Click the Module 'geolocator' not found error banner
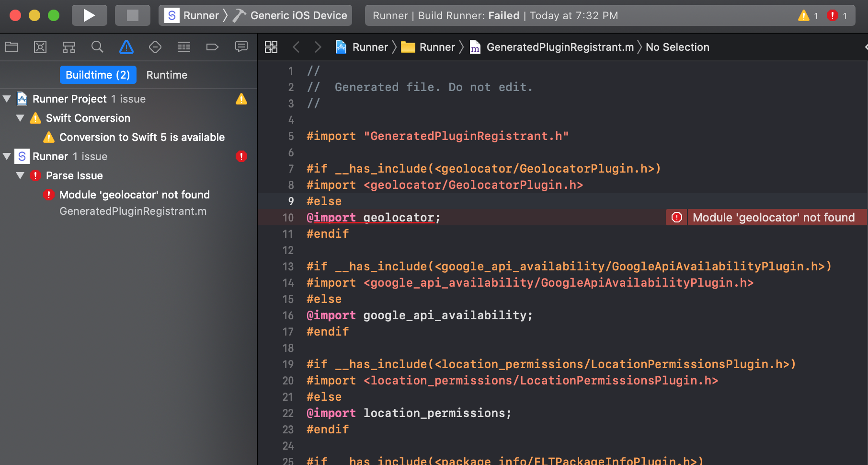 tap(773, 217)
